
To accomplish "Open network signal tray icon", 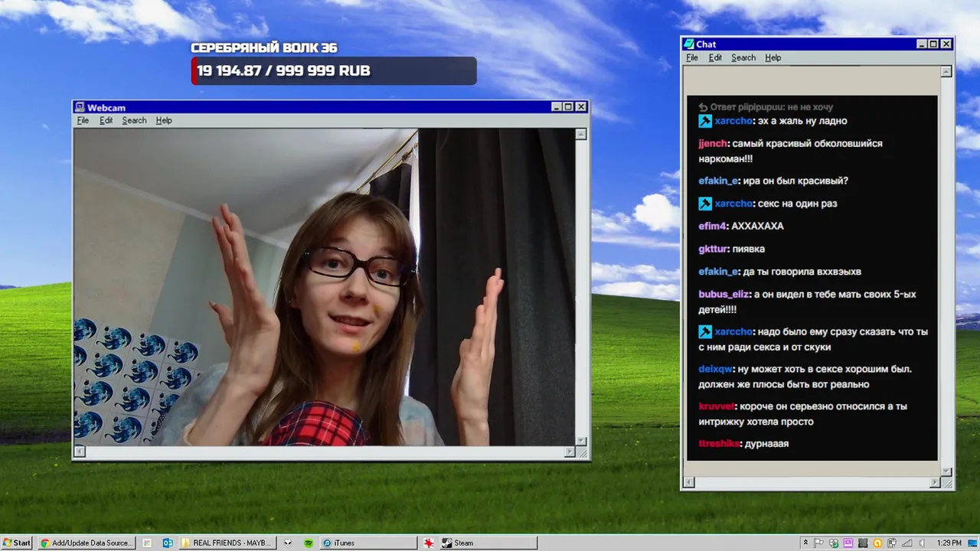I will coord(907,543).
